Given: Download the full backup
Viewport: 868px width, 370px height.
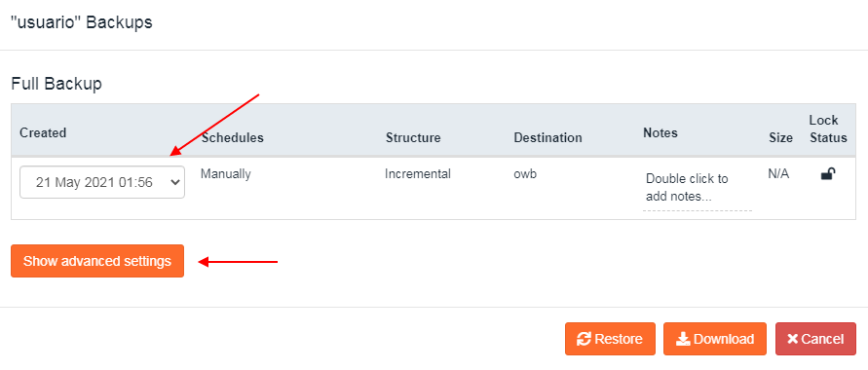Looking at the screenshot, I should 715,339.
